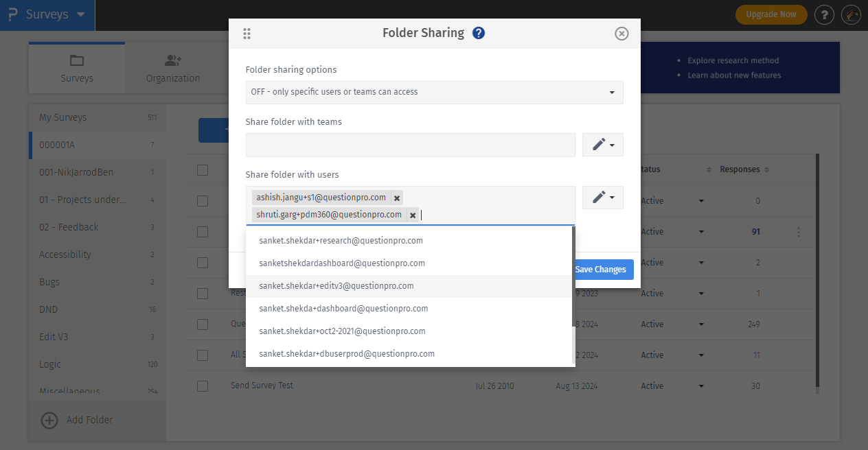Select the checkbox in the topmost survey row
This screenshot has width=868, height=450.
[203, 200]
